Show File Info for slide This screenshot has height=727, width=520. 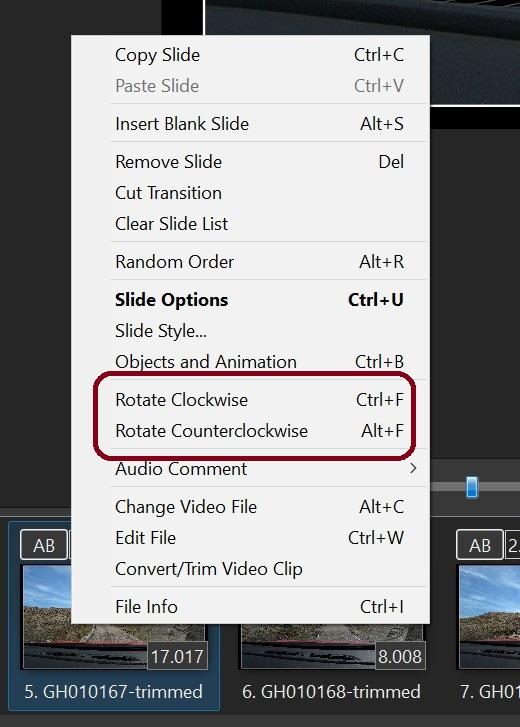pos(250,607)
